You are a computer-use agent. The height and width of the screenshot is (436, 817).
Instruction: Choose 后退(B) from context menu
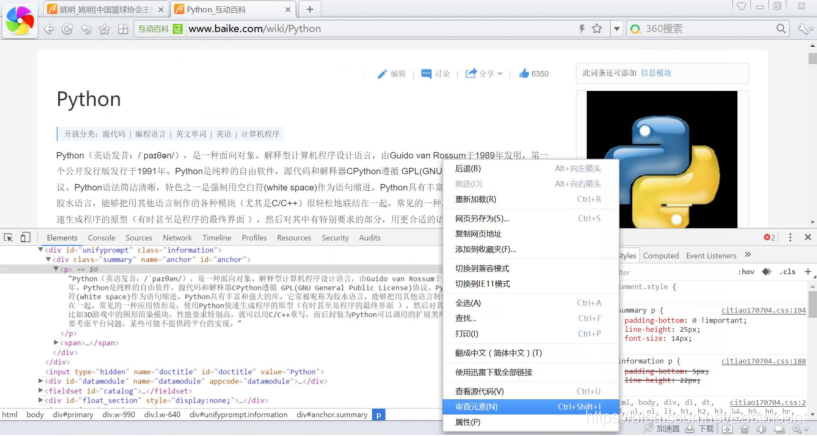[530, 168]
